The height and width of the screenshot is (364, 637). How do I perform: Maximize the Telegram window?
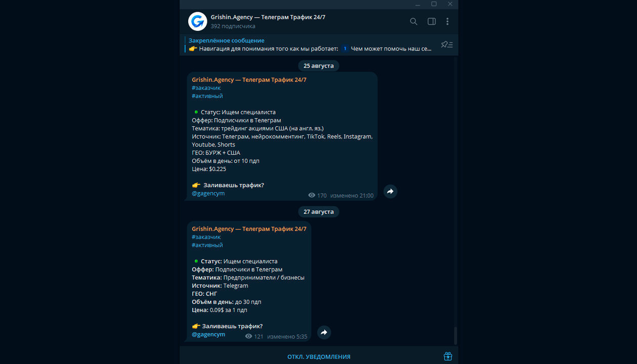(434, 4)
